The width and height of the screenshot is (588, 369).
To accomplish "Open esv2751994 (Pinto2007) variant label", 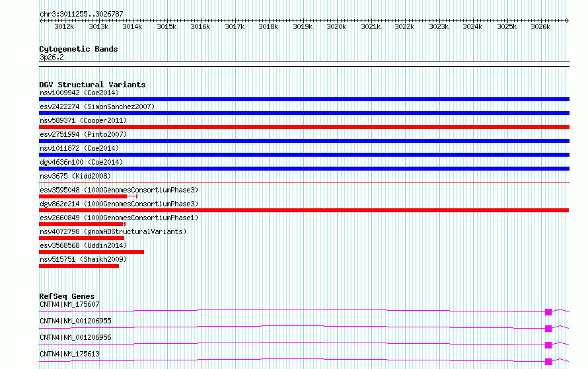I will tap(83, 134).
